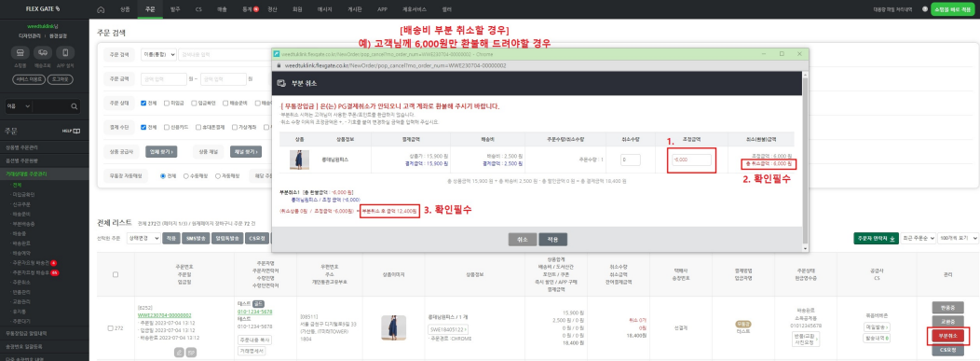The height and width of the screenshot is (361, 980).
Task: Open the 배송조회 delivery tracking icon
Action: (43, 53)
